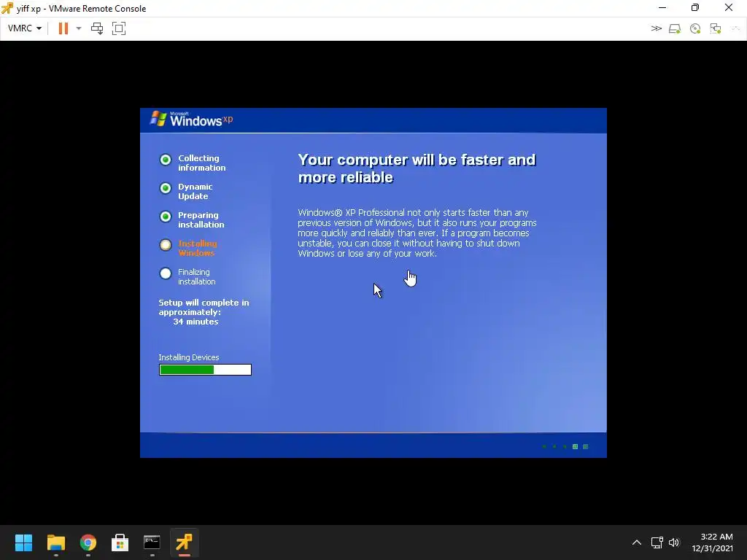Click the 'Installing Devices' status label
This screenshot has width=747, height=560.
[x=189, y=357]
